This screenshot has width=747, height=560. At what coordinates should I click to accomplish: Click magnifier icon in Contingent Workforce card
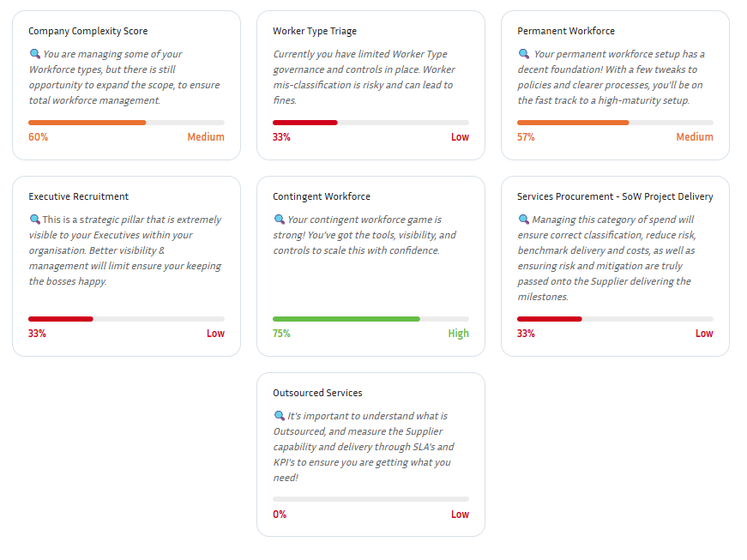(x=279, y=220)
